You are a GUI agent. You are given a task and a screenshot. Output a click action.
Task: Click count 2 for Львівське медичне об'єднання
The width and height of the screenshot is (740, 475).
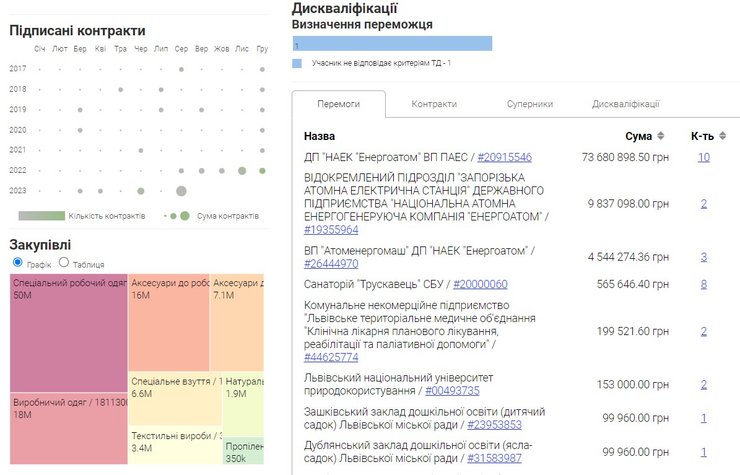point(704,331)
